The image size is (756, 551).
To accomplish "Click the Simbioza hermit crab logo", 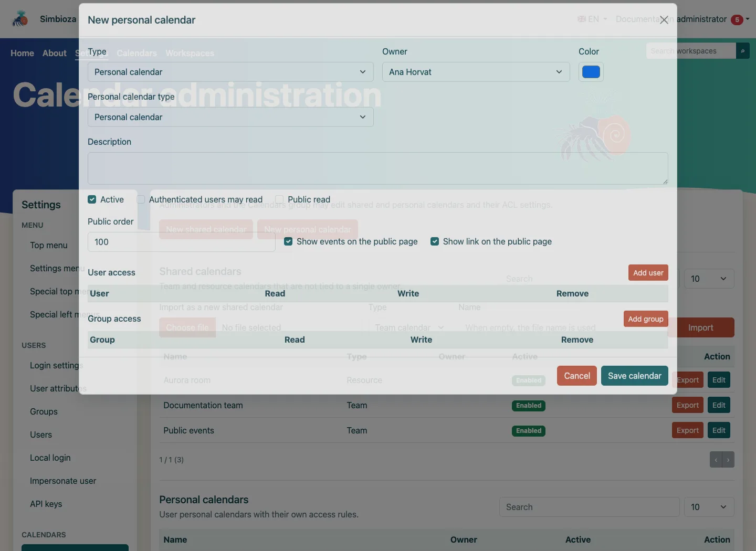I will coord(20,19).
